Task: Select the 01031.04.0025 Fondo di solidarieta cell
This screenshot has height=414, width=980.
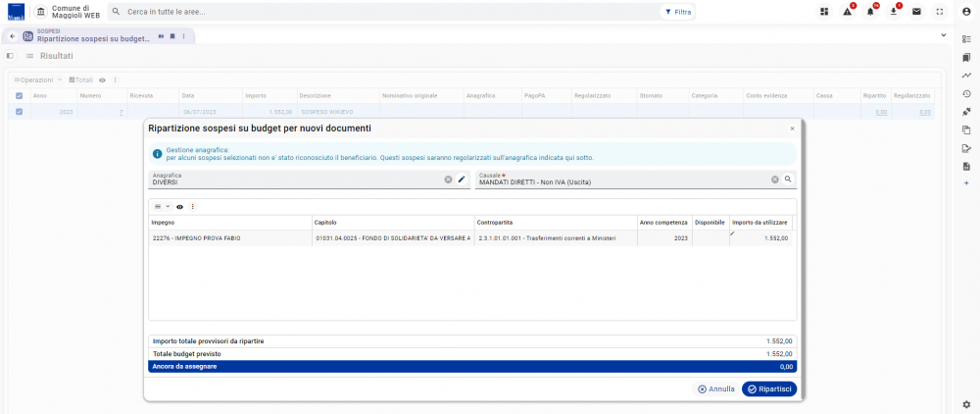Action: [393, 238]
